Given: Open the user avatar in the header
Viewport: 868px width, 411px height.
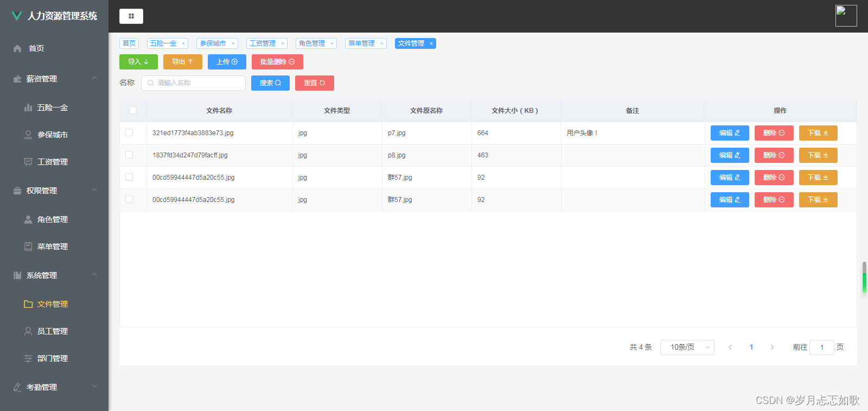Looking at the screenshot, I should coord(846,16).
